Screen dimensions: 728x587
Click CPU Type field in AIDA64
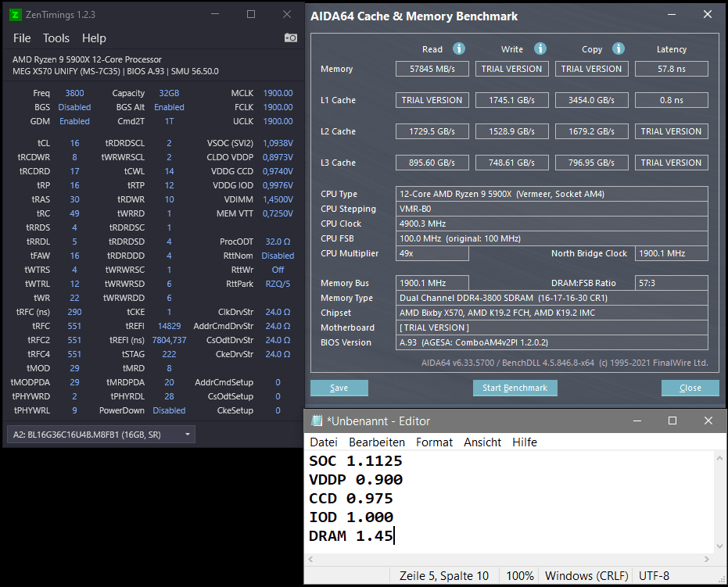[x=551, y=194]
